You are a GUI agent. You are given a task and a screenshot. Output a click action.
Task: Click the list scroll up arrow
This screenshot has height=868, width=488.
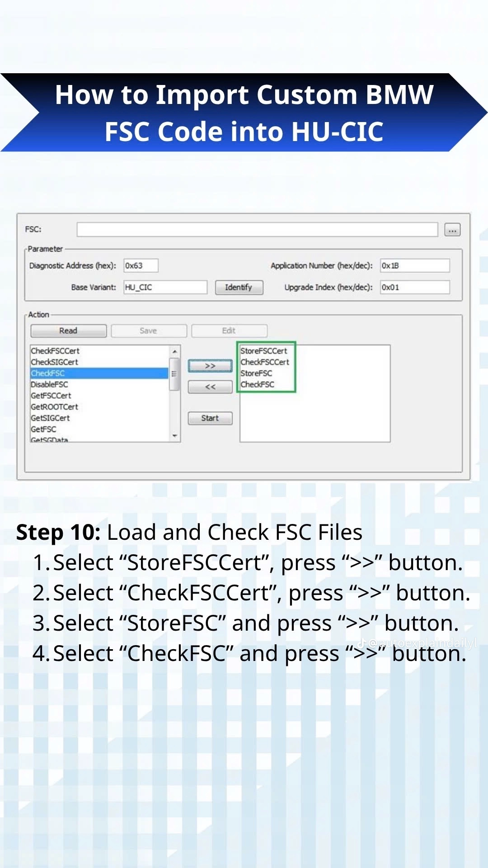[175, 351]
